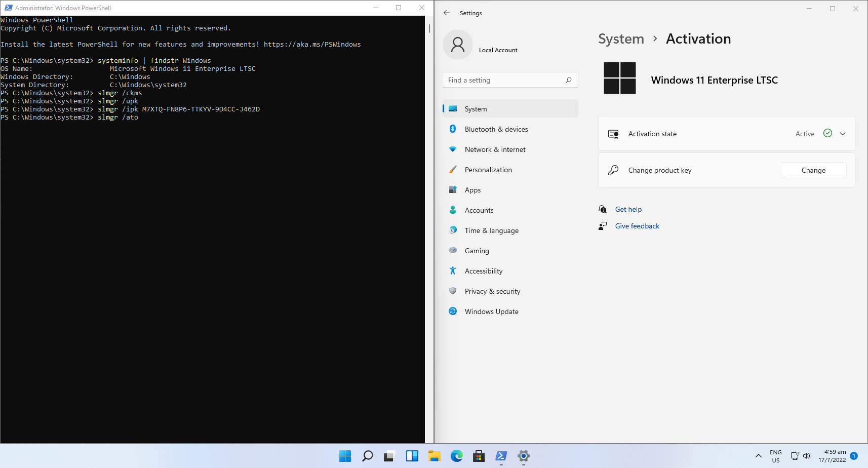
Task: Open Widgets from taskbar
Action: click(412, 456)
